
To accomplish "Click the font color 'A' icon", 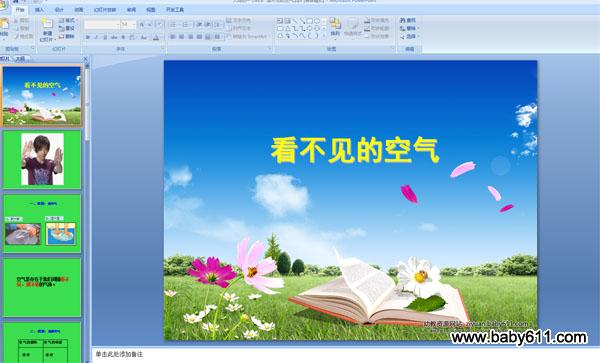I will (x=156, y=37).
